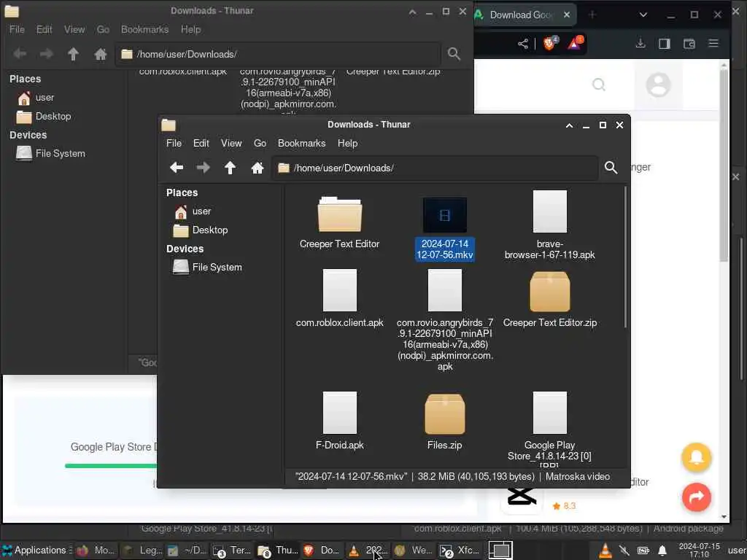Screen dimensions: 747x560
Task: Open Bookmarks menu in back Thunar window
Action: [144, 29]
